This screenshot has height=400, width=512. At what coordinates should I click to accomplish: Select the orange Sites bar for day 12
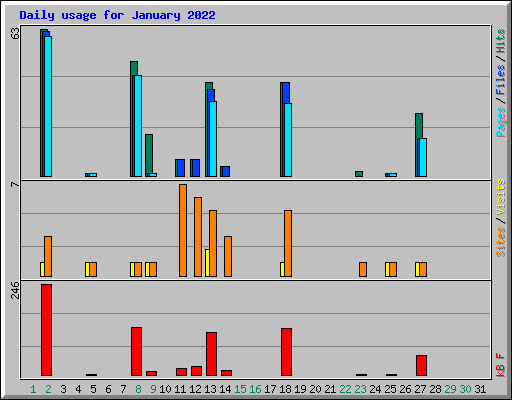pos(198,237)
